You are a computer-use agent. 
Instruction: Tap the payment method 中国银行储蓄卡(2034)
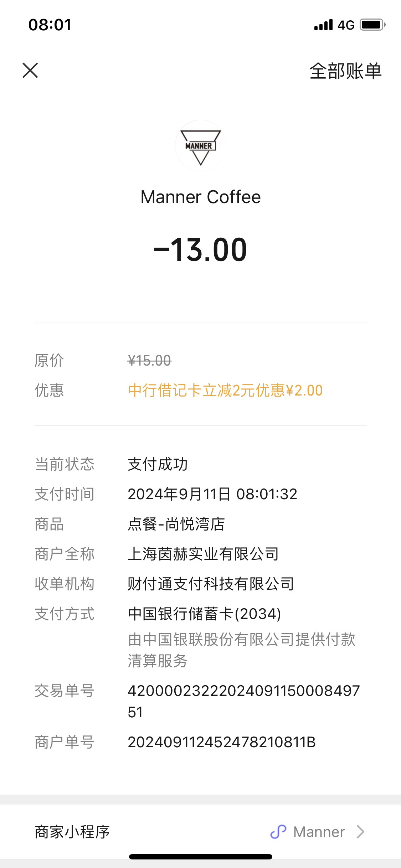point(205,614)
